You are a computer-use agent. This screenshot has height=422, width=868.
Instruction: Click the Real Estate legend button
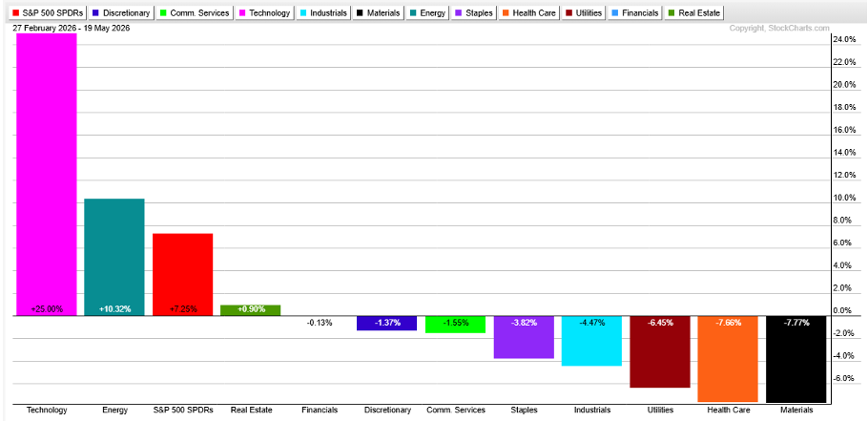click(693, 12)
